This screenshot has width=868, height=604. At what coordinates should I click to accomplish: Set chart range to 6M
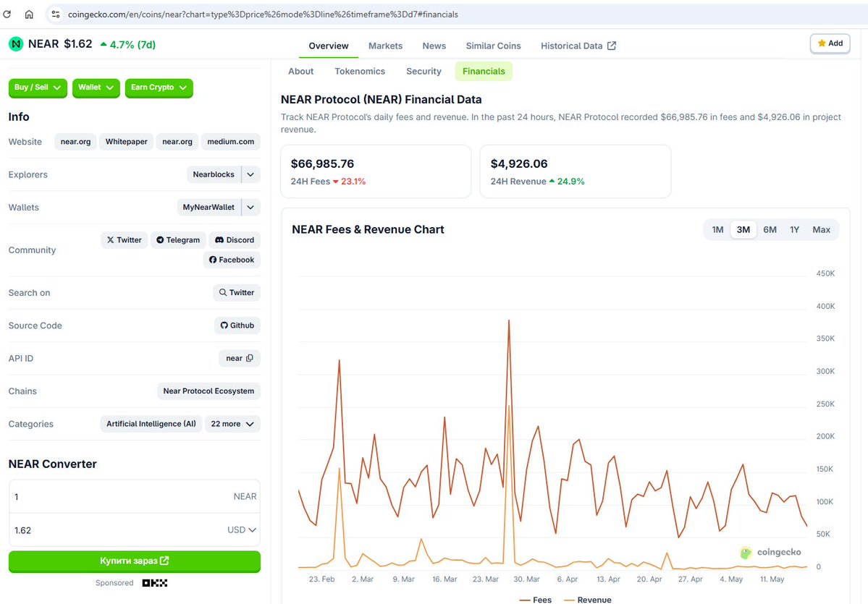[x=770, y=229]
